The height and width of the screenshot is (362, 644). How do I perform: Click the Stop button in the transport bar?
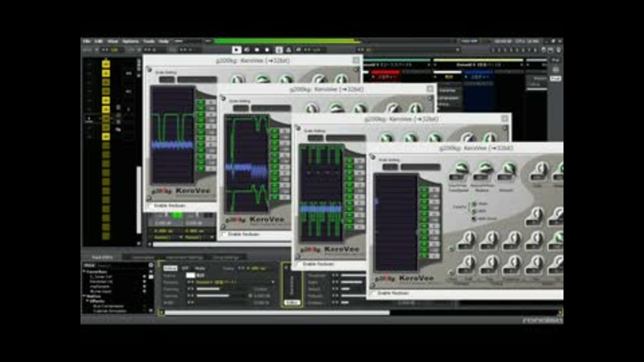coord(257,50)
